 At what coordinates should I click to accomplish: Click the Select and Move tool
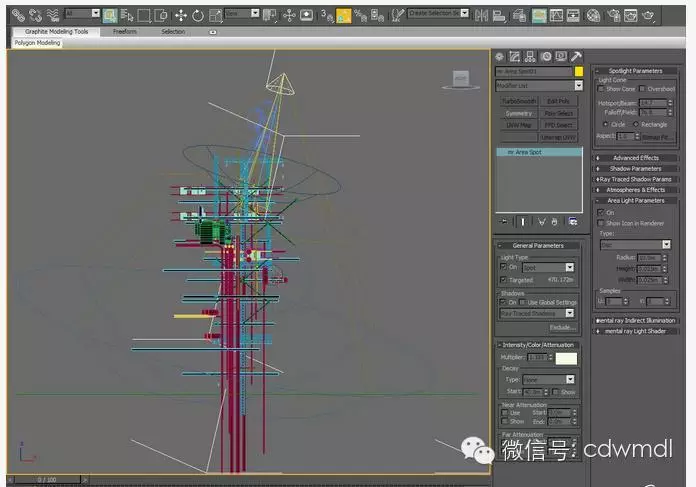181,15
